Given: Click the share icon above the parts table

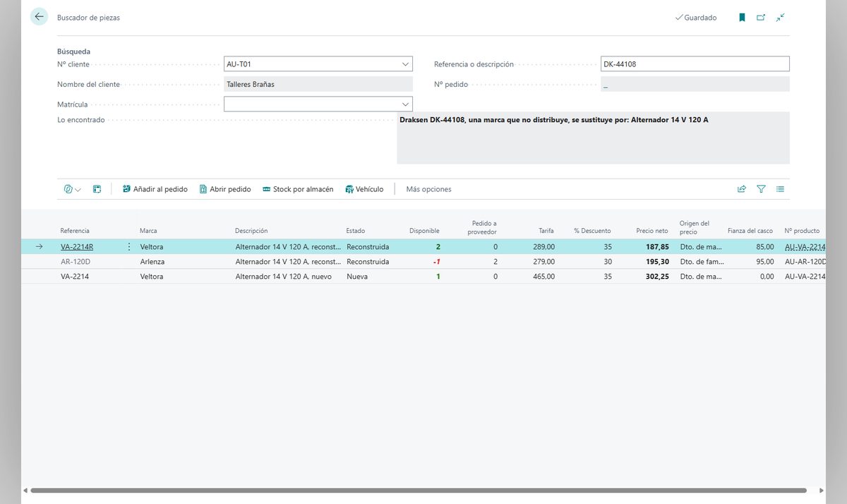Looking at the screenshot, I should click(742, 189).
